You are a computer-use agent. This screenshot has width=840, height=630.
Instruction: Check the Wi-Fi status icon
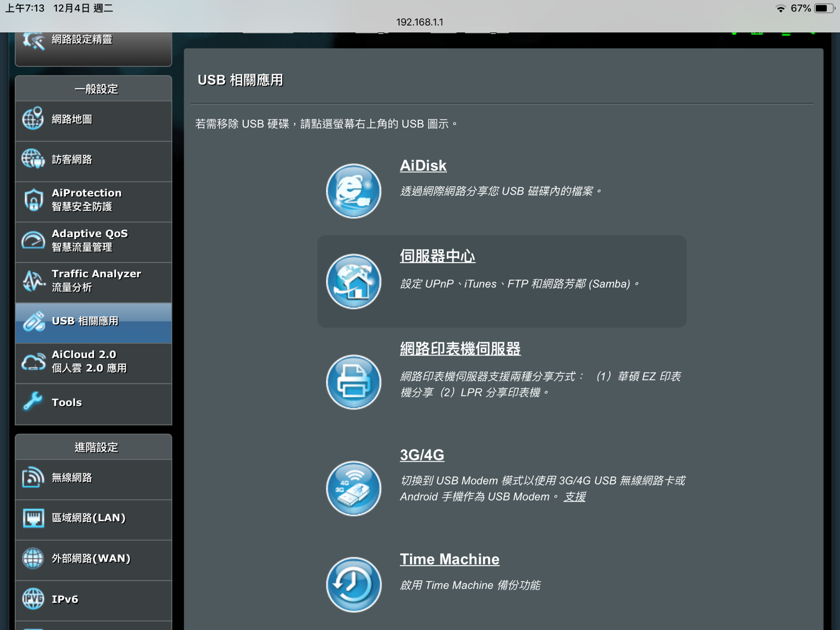click(780, 8)
